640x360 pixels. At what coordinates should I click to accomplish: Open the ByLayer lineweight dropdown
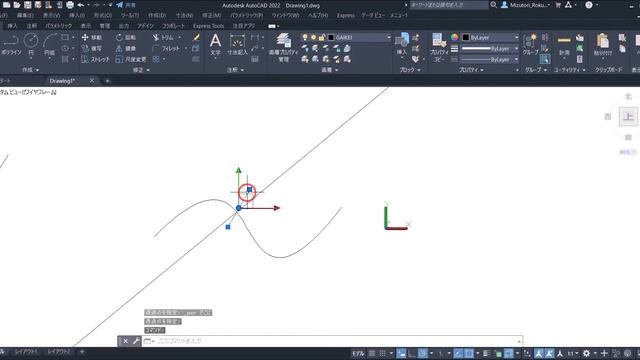pos(516,49)
